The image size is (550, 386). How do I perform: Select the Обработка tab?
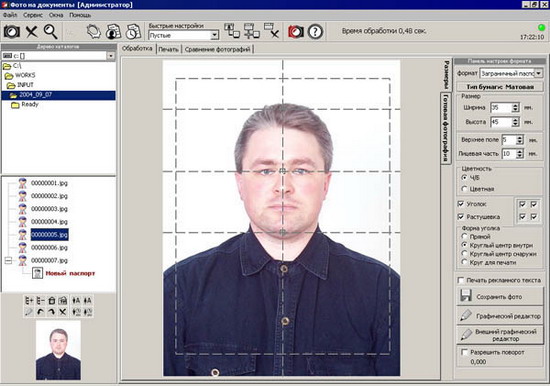click(x=137, y=48)
